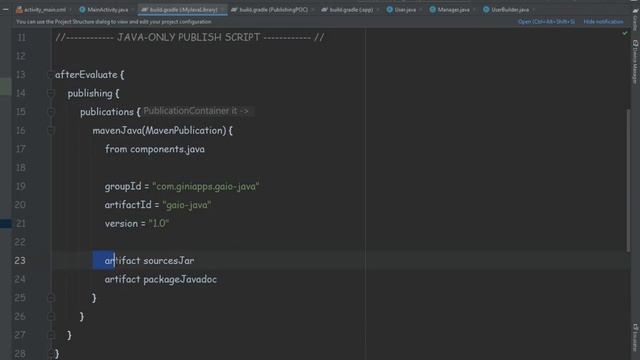
Task: Click the fold end marker on line 27
Action: click(x=51, y=335)
